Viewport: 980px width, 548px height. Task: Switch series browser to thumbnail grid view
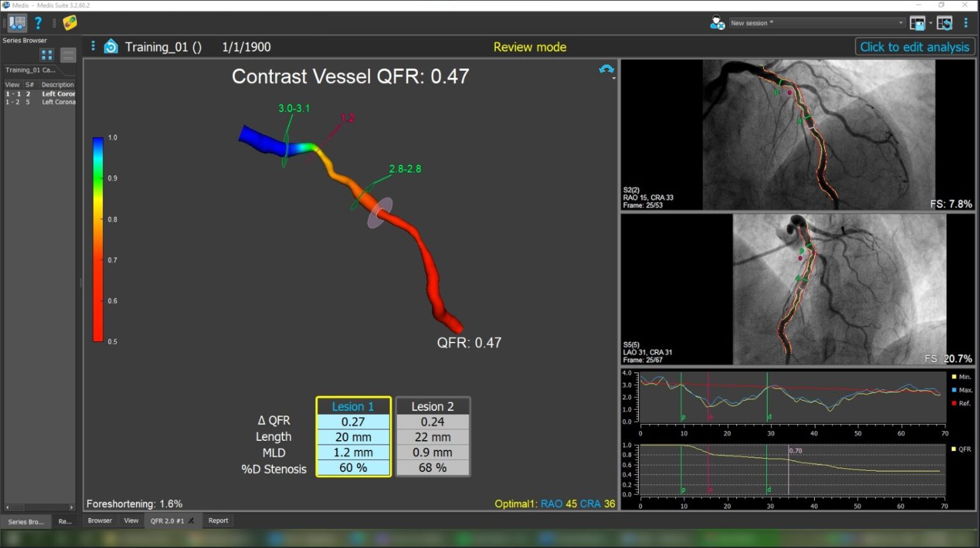pos(47,55)
